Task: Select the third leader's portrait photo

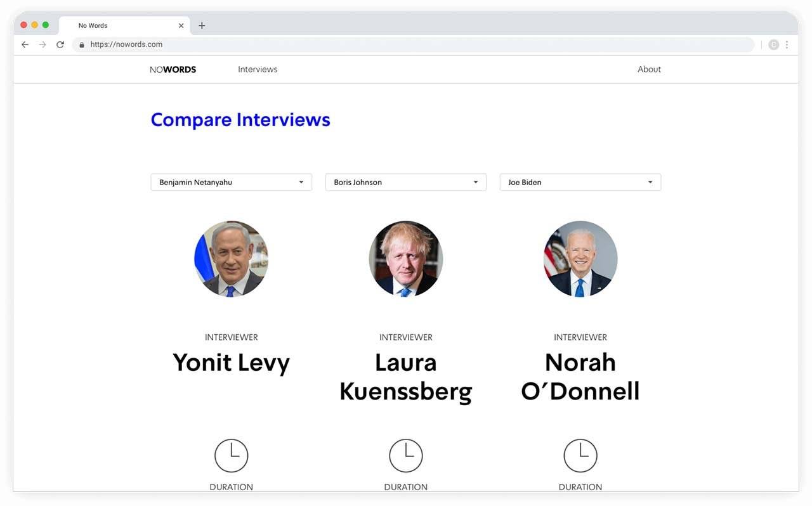Action: click(x=580, y=259)
